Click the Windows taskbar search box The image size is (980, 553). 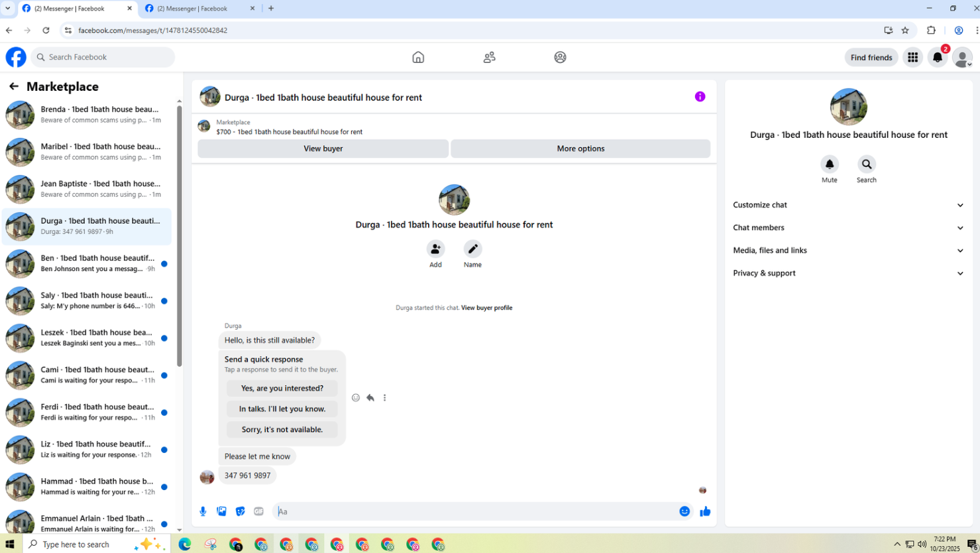click(98, 544)
